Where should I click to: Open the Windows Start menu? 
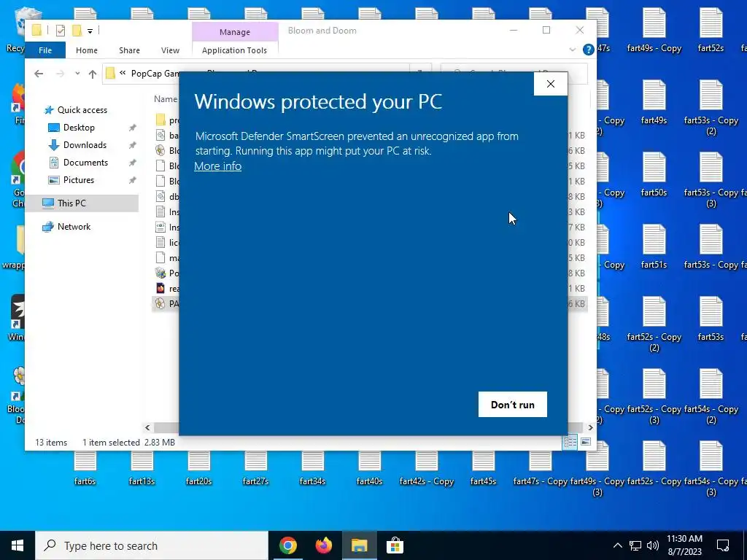(x=18, y=545)
